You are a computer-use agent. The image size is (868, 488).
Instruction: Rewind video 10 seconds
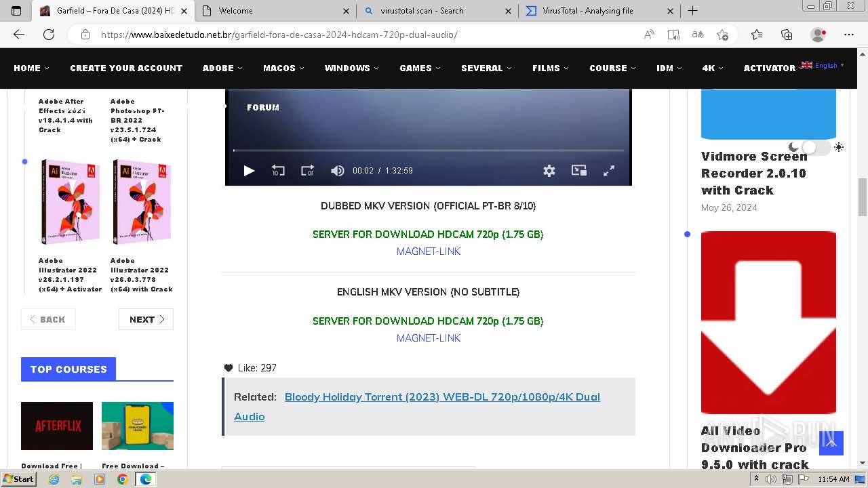pos(278,171)
